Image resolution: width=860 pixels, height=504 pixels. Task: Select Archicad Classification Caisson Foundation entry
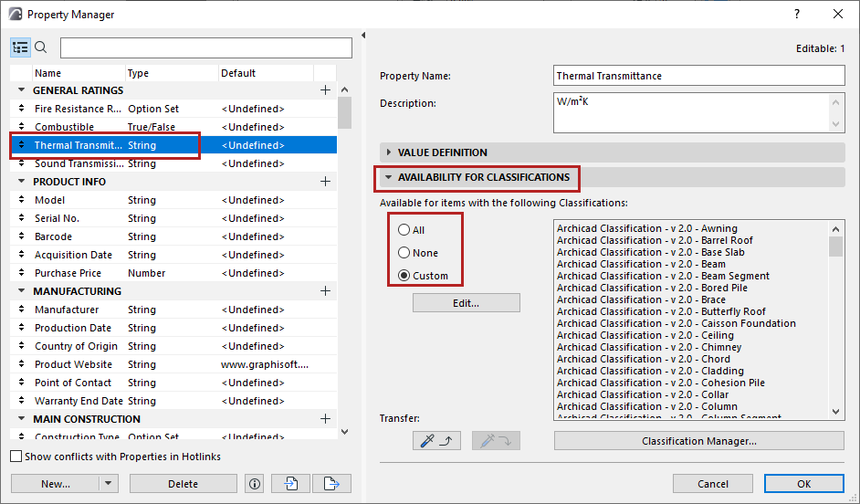pos(676,323)
